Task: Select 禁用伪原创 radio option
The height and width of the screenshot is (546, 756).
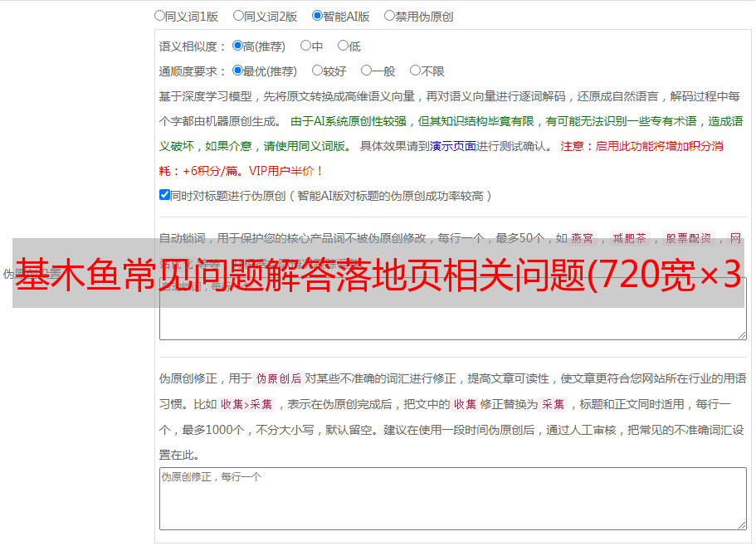Action: (389, 16)
